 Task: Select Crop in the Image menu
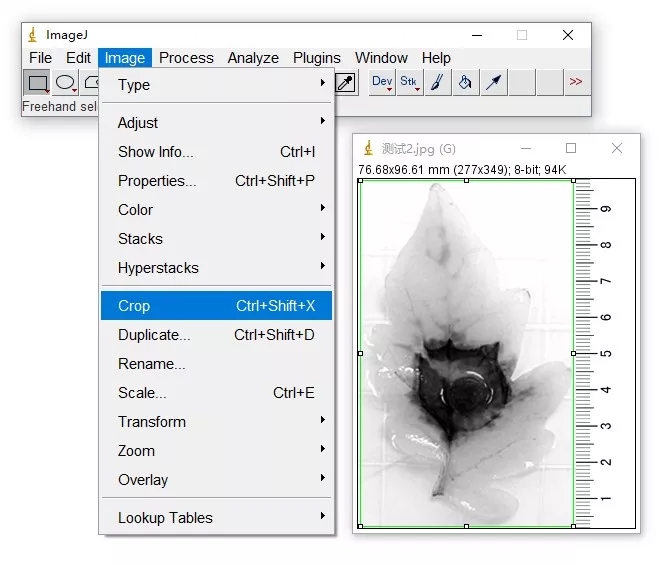216,305
